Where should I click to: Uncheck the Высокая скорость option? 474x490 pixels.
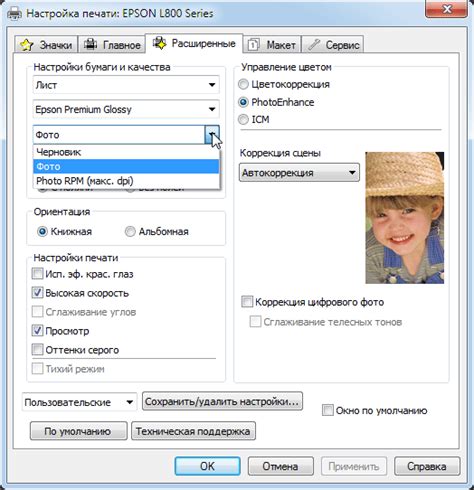coord(37,293)
